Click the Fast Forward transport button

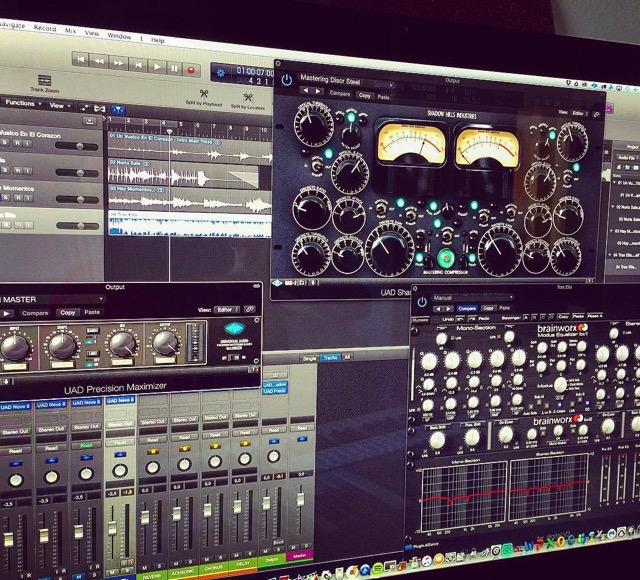point(118,63)
